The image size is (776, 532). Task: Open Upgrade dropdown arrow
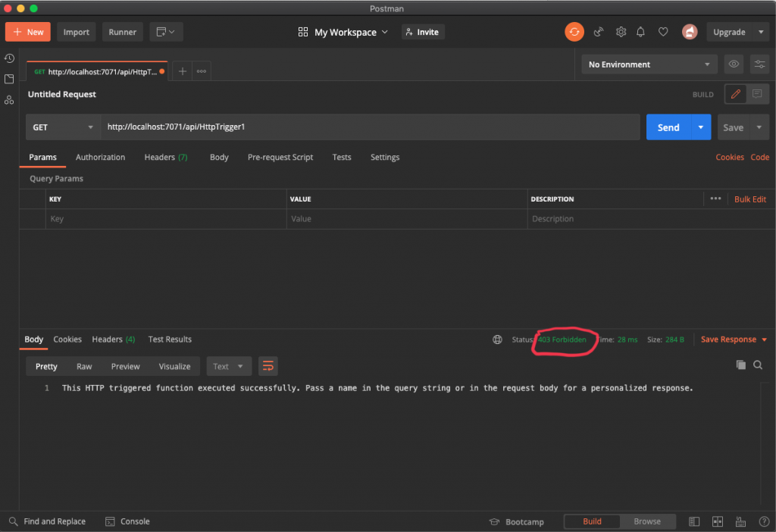click(761, 32)
